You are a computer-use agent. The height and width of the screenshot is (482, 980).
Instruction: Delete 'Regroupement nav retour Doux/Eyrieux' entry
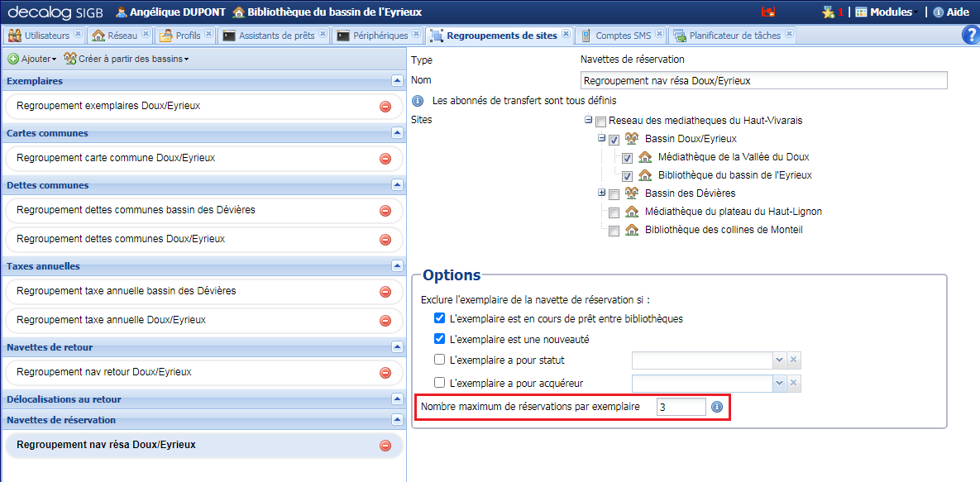[384, 374]
